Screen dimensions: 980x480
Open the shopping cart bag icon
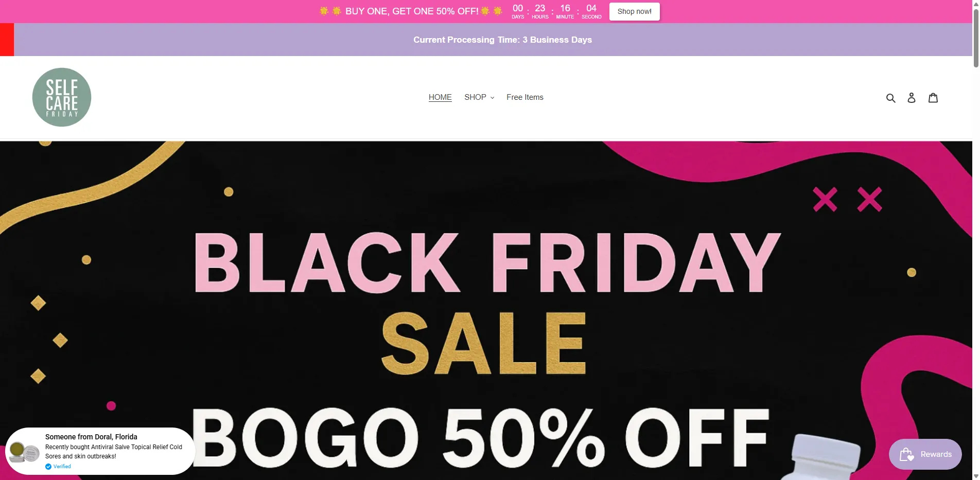[x=933, y=98]
